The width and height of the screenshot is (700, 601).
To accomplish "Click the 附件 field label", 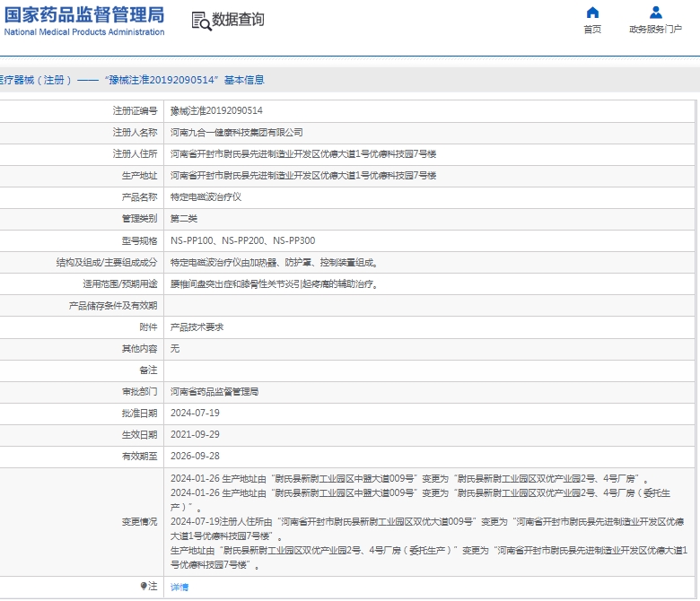I will coord(149,327).
